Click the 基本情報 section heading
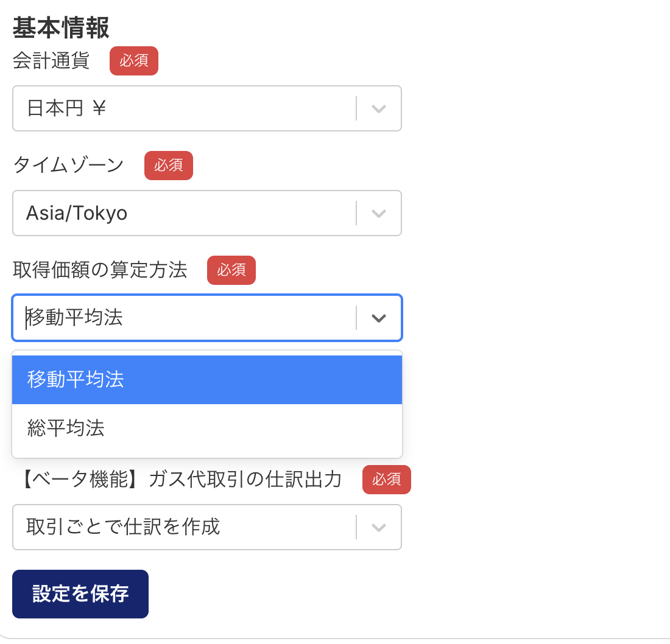The image size is (670, 644). [x=61, y=28]
